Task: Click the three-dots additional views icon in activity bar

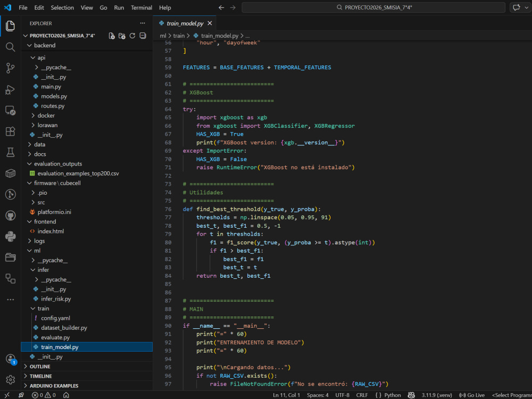Action: click(x=10, y=300)
